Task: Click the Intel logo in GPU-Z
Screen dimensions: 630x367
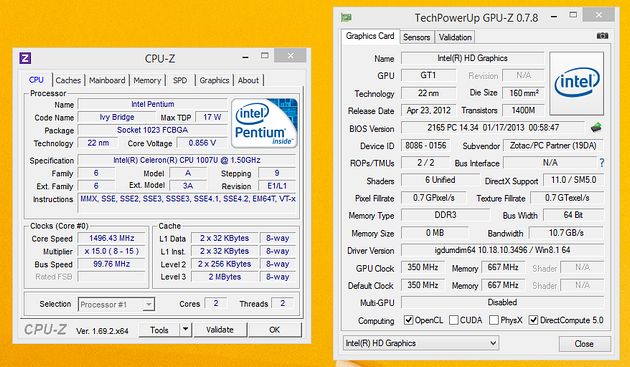Action: [x=577, y=83]
